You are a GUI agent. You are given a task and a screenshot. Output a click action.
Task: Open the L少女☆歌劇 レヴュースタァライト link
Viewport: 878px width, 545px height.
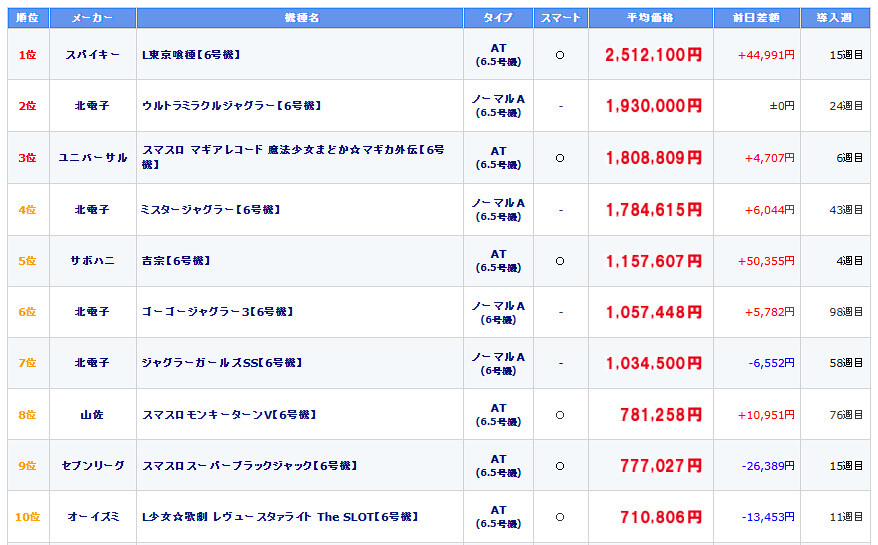point(280,517)
